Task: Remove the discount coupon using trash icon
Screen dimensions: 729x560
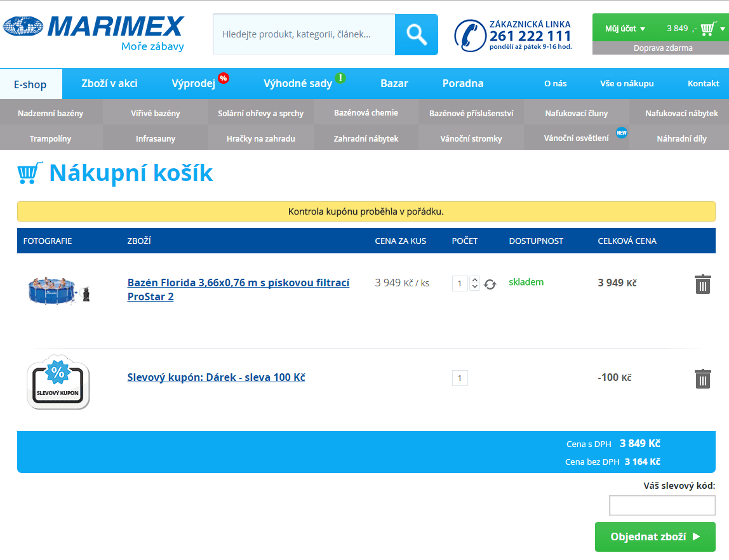Action: (702, 378)
